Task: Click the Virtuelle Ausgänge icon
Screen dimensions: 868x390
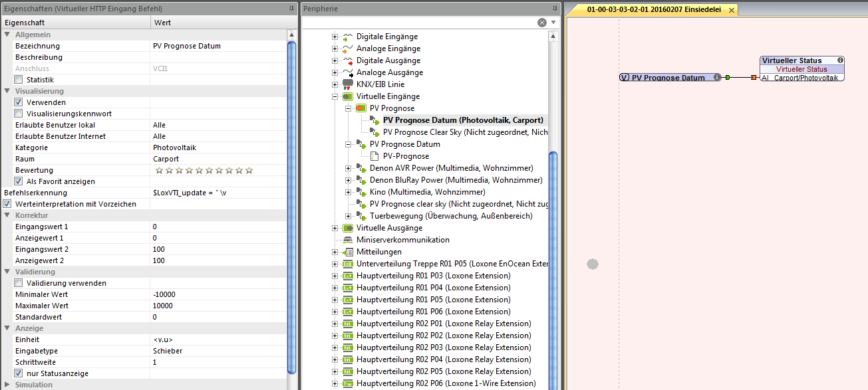Action: [x=347, y=228]
